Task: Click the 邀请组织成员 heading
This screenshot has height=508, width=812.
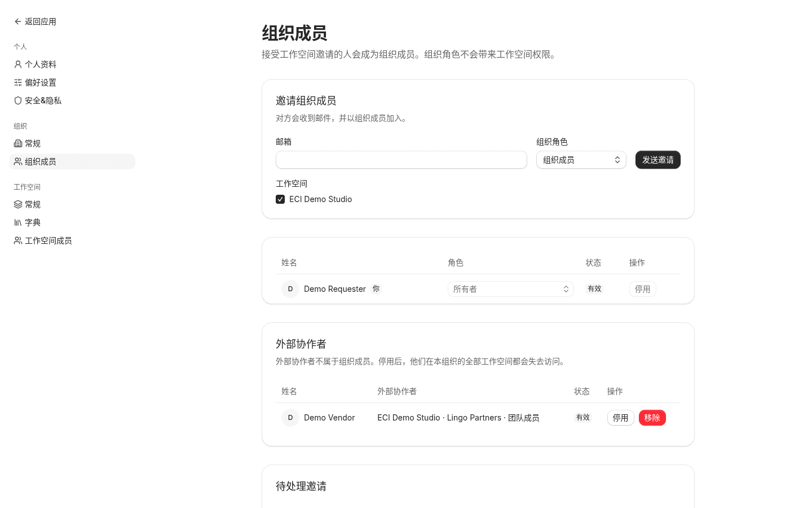Action: [306, 100]
